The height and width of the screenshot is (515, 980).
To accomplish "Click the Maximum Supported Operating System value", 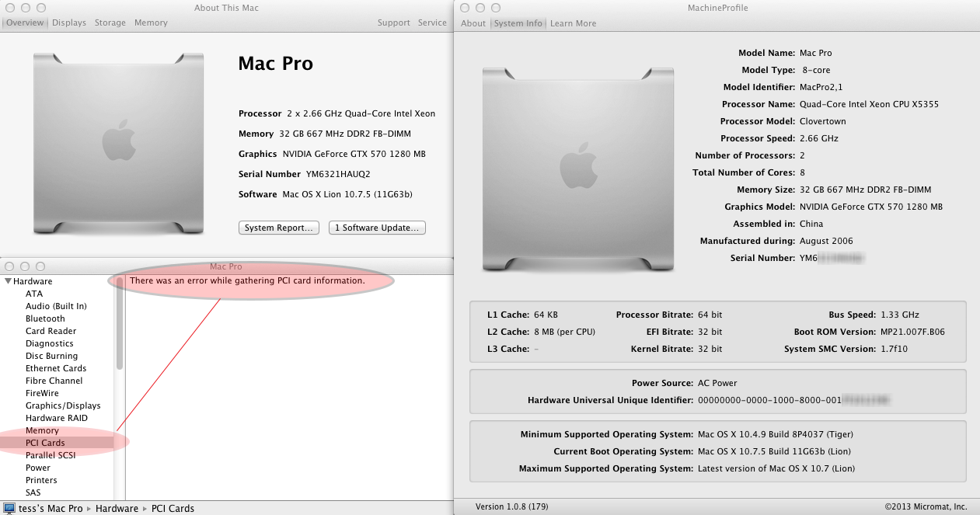I will point(776,468).
